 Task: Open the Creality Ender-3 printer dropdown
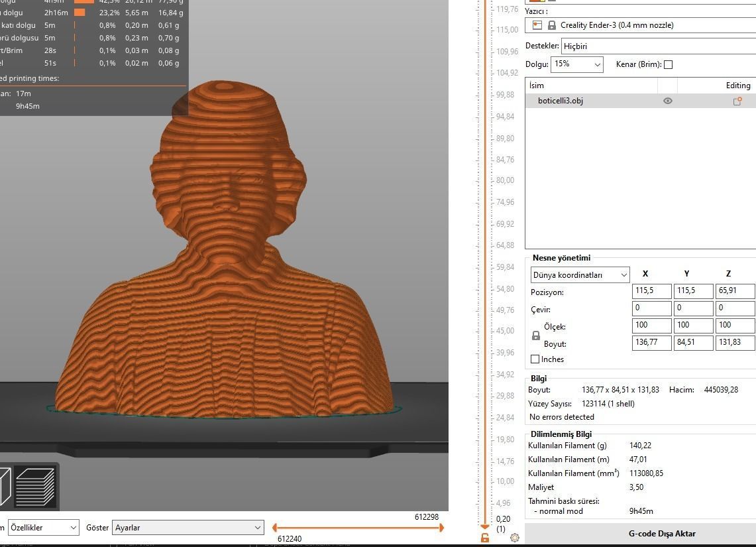640,25
